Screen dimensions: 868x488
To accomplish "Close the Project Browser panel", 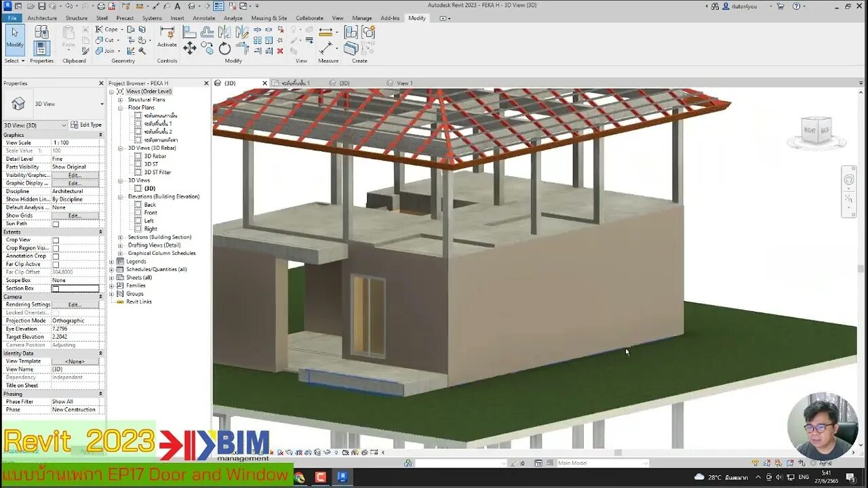I will pyautogui.click(x=207, y=83).
